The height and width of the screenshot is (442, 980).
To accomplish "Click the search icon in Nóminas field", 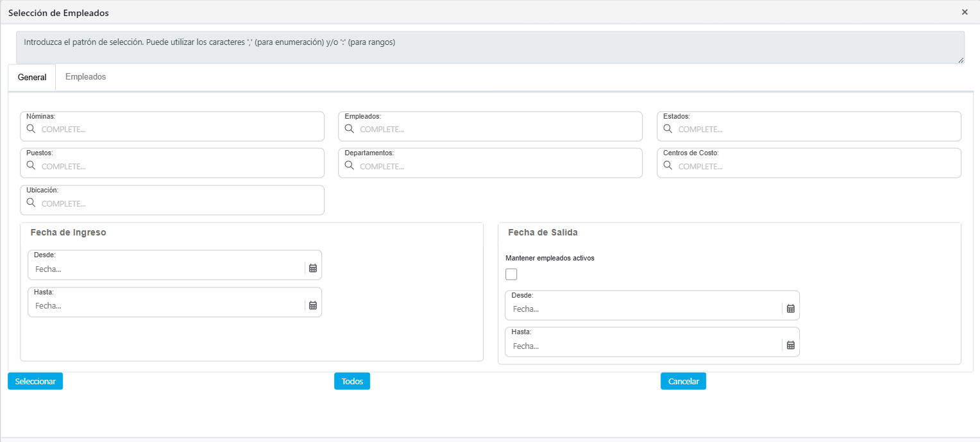I will coord(31,129).
